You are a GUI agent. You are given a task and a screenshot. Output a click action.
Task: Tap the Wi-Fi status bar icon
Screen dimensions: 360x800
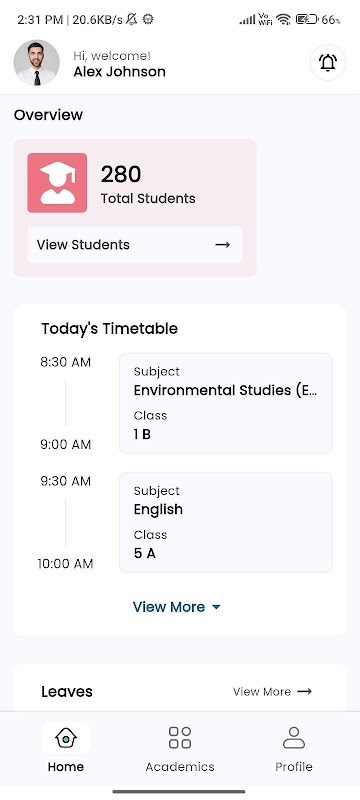pos(284,19)
